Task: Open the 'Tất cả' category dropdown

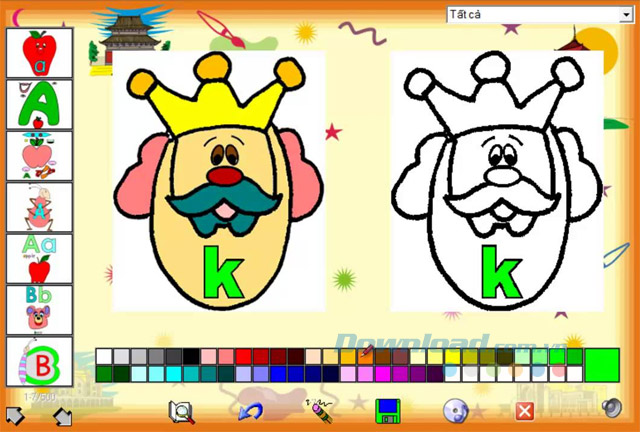Action: pyautogui.click(x=540, y=15)
